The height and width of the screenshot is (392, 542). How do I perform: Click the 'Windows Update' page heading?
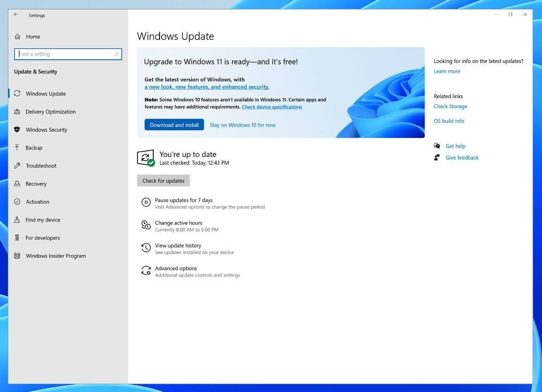point(175,36)
